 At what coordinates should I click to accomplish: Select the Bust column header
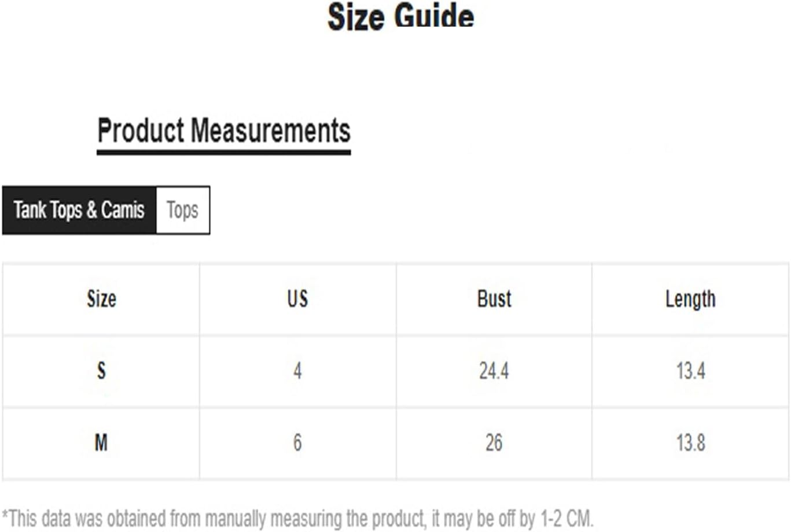pyautogui.click(x=494, y=299)
